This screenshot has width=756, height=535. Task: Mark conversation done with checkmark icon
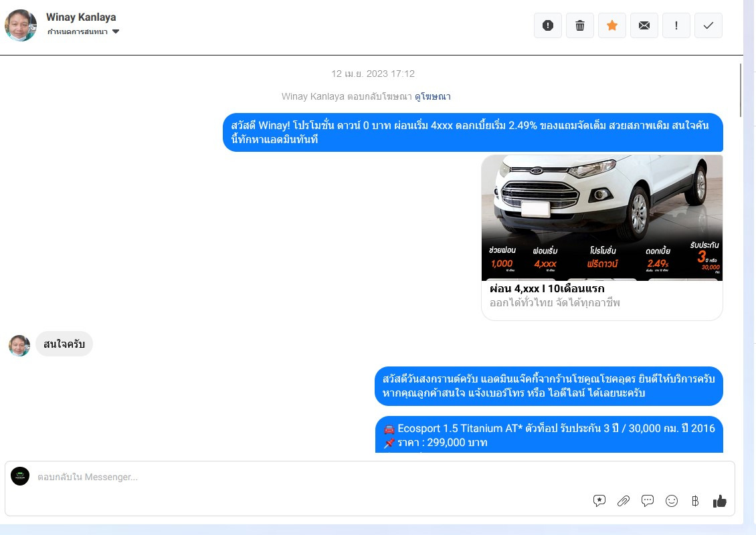point(708,25)
